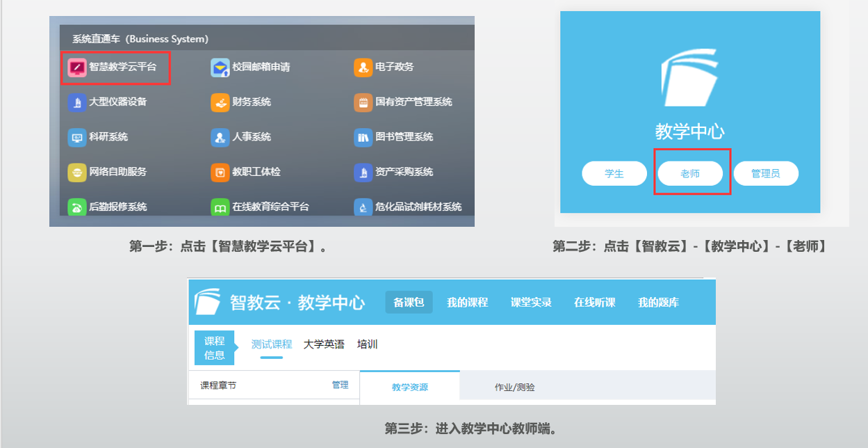868x448 pixels.
Task: Click the 国有资产管理系统 icon
Action: (x=363, y=102)
